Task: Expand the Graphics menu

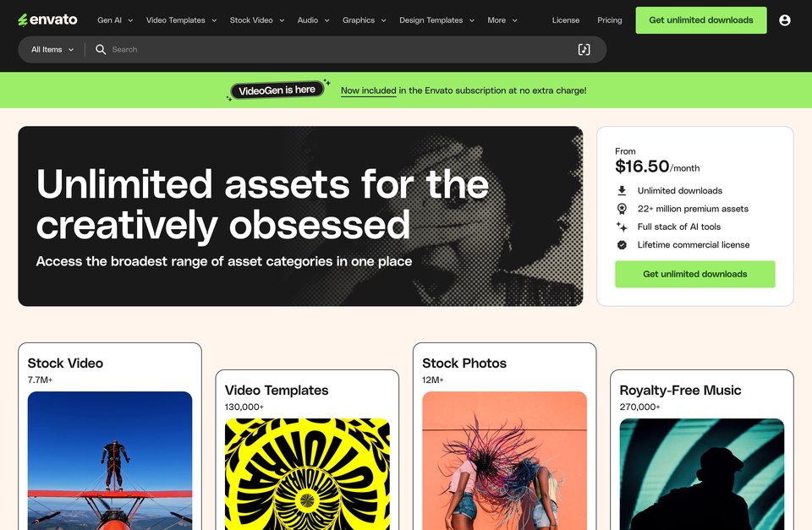Action: point(364,20)
